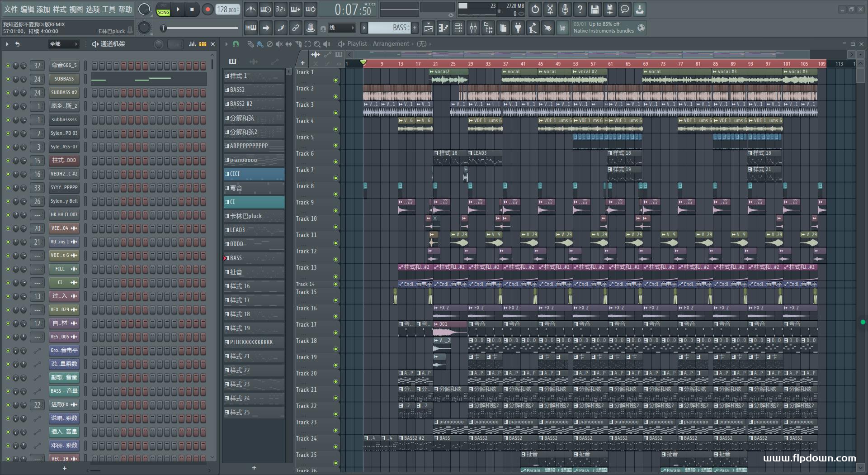
Task: Mute Track 1 with its green dot
Action: coord(335,81)
